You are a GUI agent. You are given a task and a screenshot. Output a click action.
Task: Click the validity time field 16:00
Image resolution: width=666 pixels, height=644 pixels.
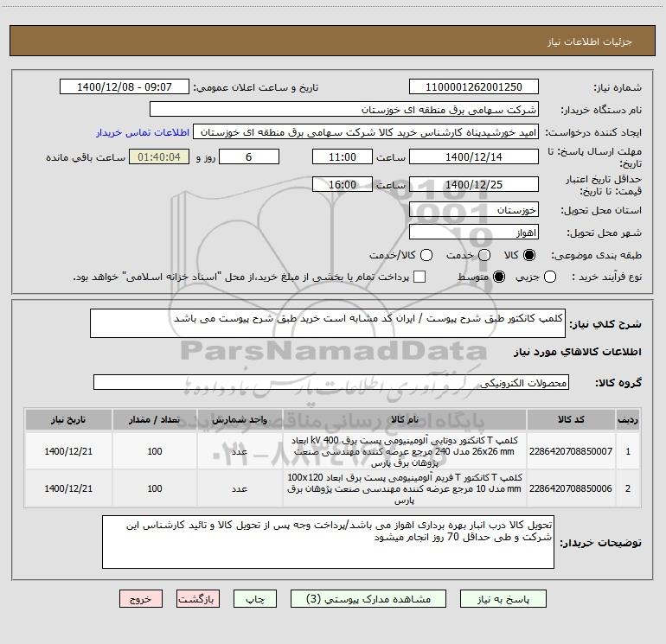point(343,185)
